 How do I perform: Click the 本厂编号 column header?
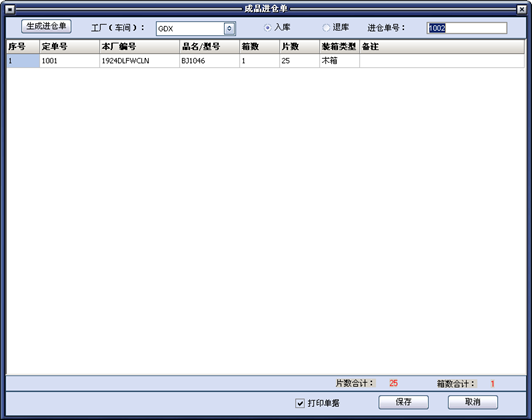click(139, 46)
